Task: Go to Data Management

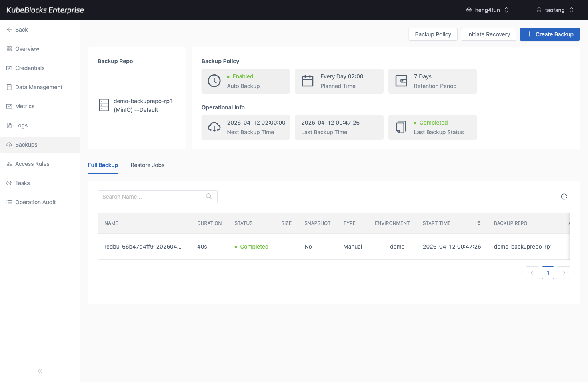Action: (39, 87)
